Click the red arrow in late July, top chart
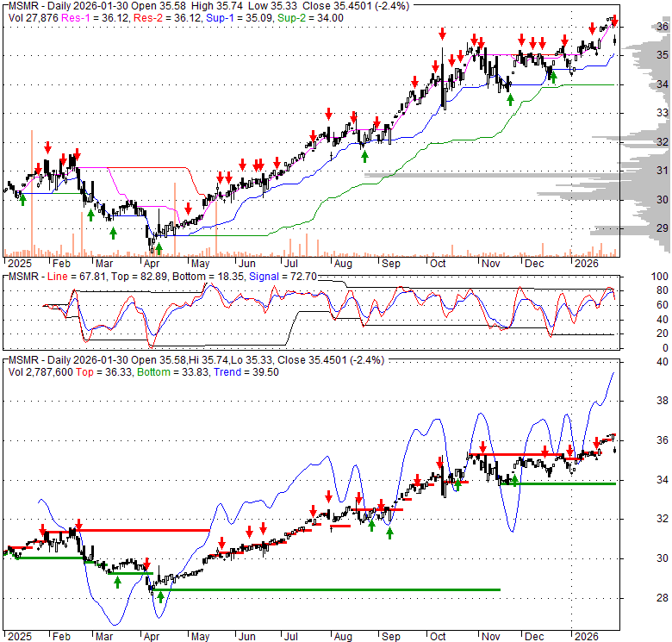This screenshot has width=672, height=642. click(328, 113)
